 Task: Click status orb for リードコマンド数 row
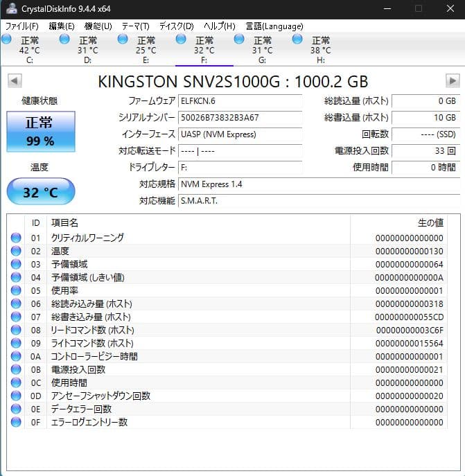pyautogui.click(x=16, y=330)
